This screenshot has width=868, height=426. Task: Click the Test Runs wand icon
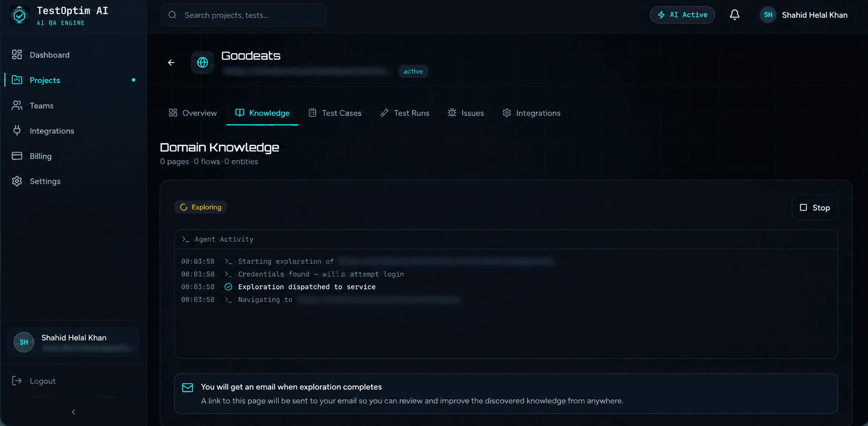(x=384, y=112)
